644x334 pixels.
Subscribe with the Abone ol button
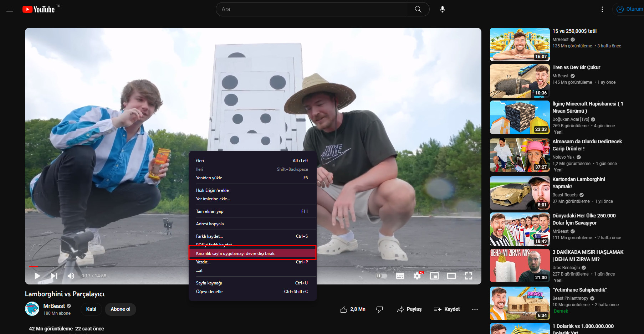pyautogui.click(x=121, y=309)
